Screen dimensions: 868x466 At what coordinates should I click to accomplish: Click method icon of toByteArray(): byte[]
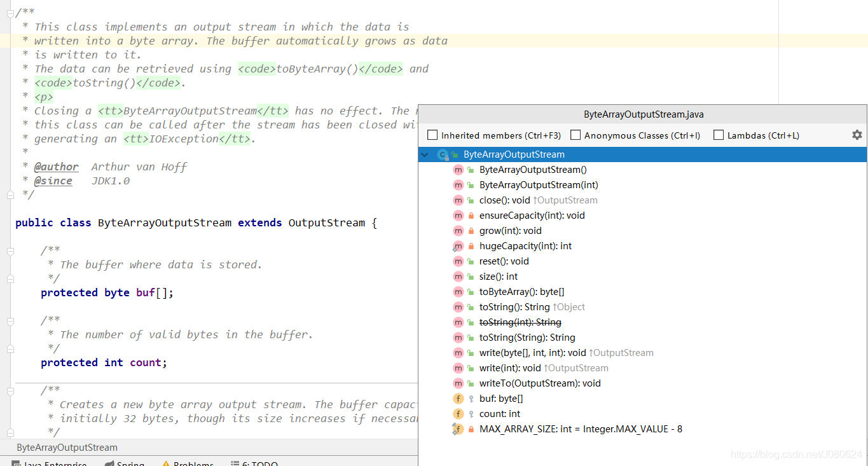tap(458, 292)
